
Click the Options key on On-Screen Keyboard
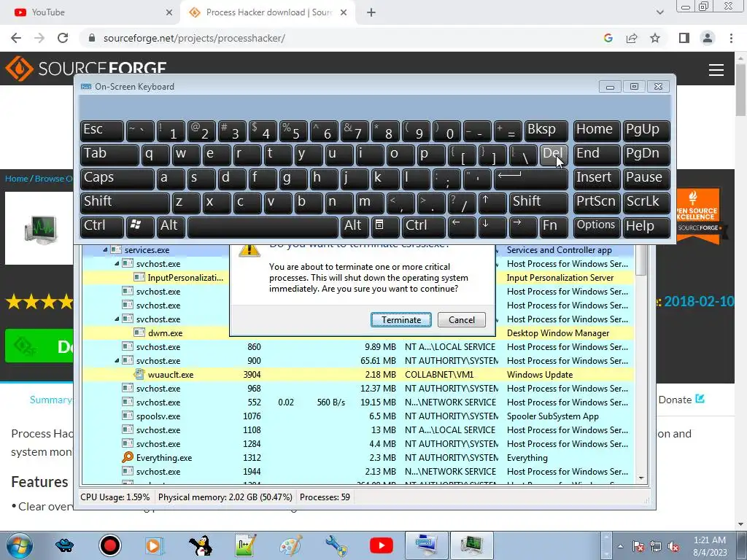597,226
